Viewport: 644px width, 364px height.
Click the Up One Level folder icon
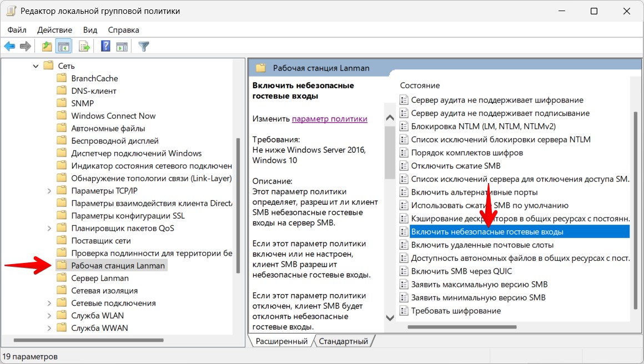pyautogui.click(x=47, y=47)
